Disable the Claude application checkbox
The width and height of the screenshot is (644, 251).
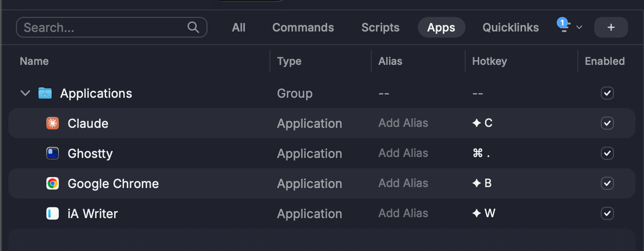(x=607, y=123)
